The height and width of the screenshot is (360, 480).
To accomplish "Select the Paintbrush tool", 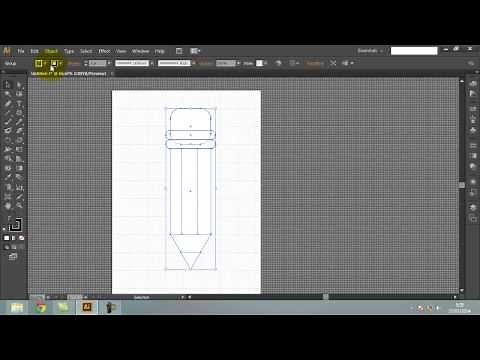I will point(7,122).
